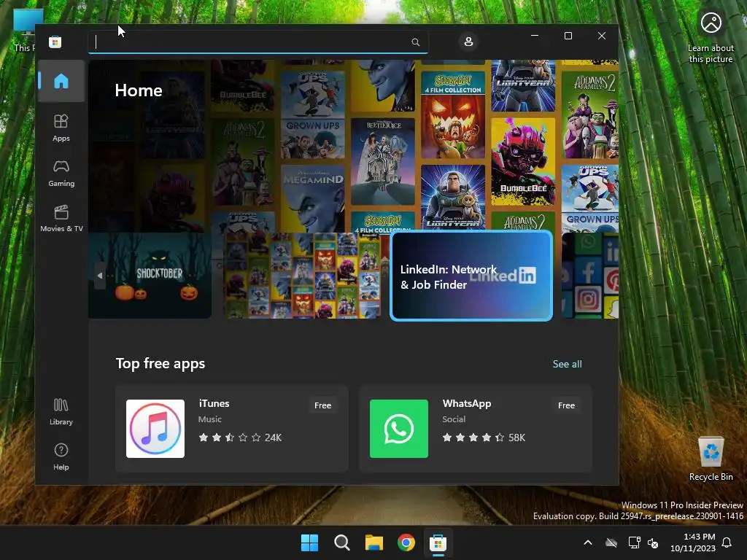This screenshot has width=747, height=560.
Task: Open the Shocktober promotional banner
Action: 150,275
